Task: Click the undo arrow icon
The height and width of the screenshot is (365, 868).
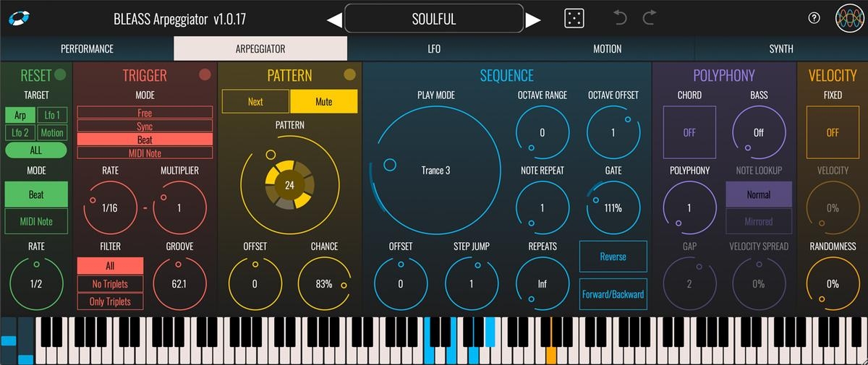Action: pos(620,18)
